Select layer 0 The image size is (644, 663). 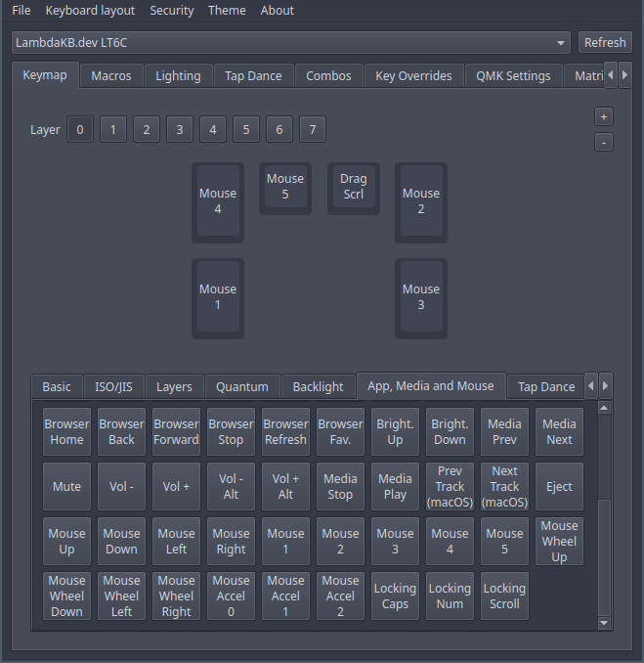(80, 129)
